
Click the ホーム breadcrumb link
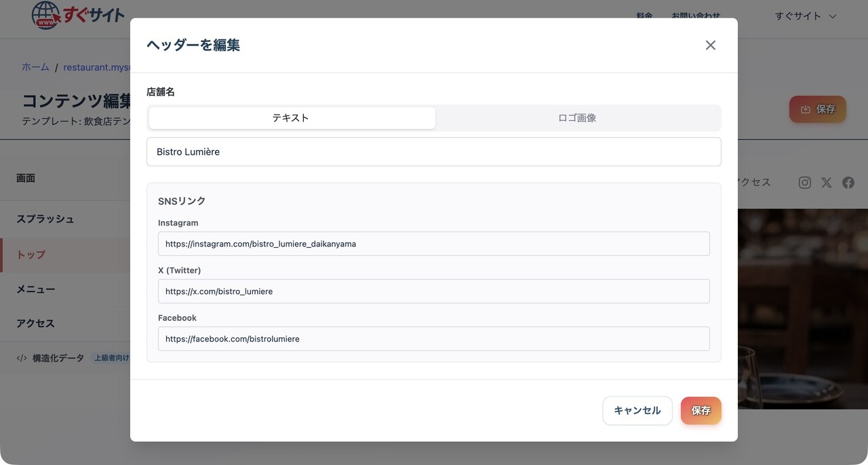point(35,67)
